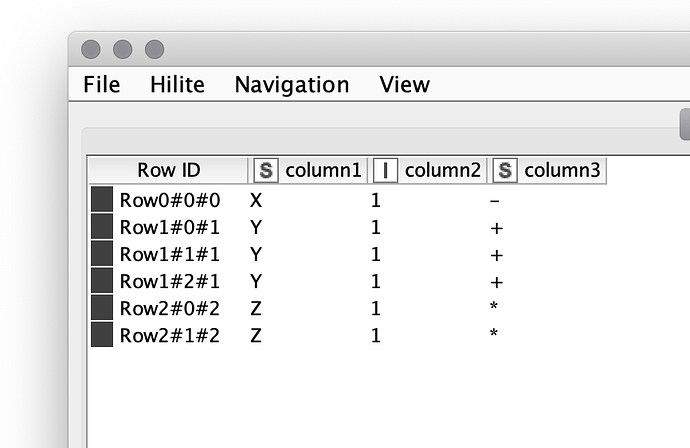Click the color square of Row1#1#1

click(x=102, y=253)
